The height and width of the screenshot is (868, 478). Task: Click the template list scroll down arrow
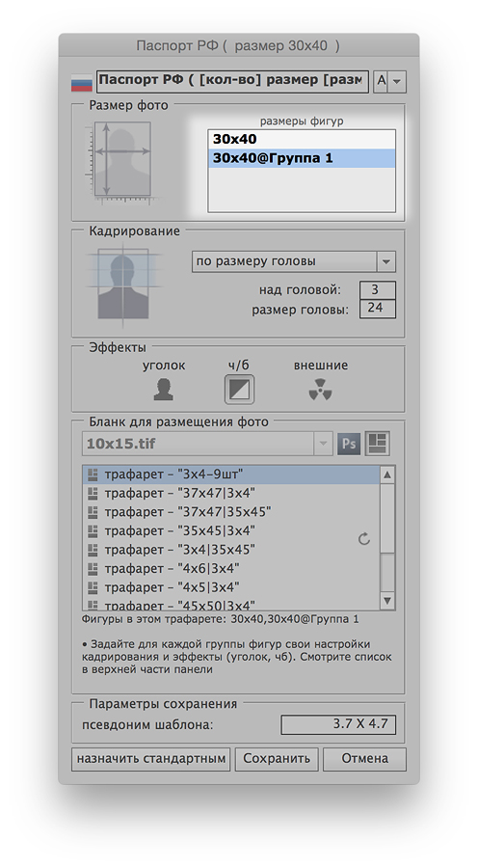387,601
